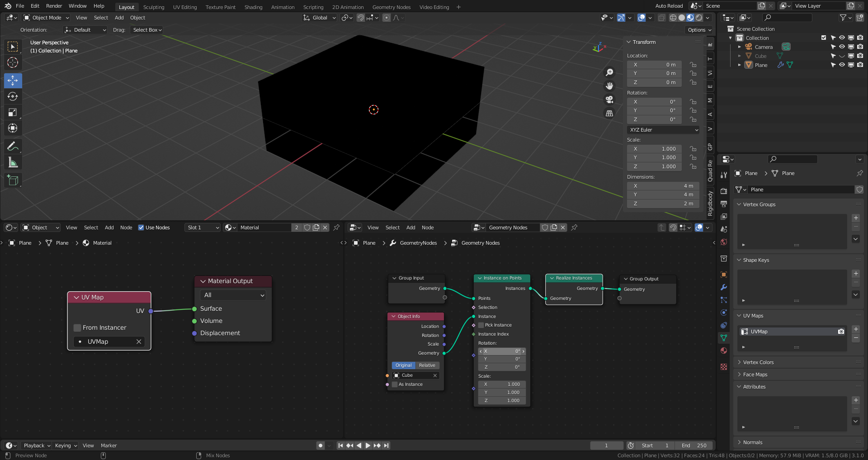Screen dimensions: 868x460
Task: Click the viewport zoom magnifier icon
Action: click(x=609, y=72)
